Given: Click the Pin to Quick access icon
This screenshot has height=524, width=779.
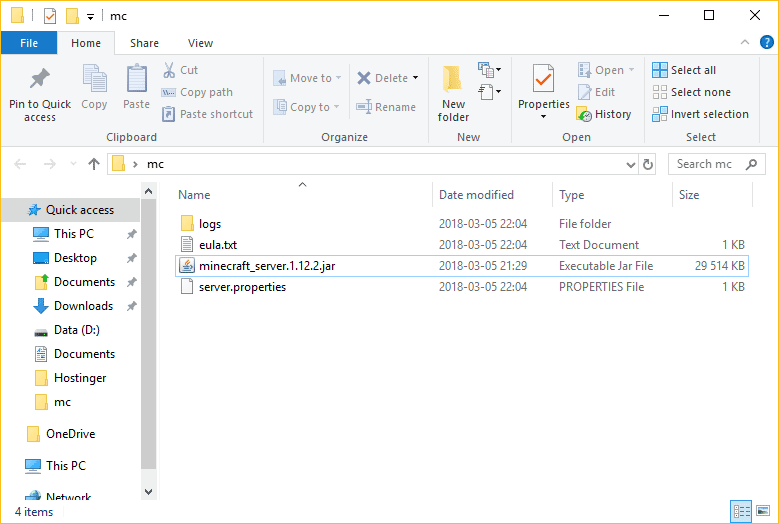Looking at the screenshot, I should click(40, 78).
